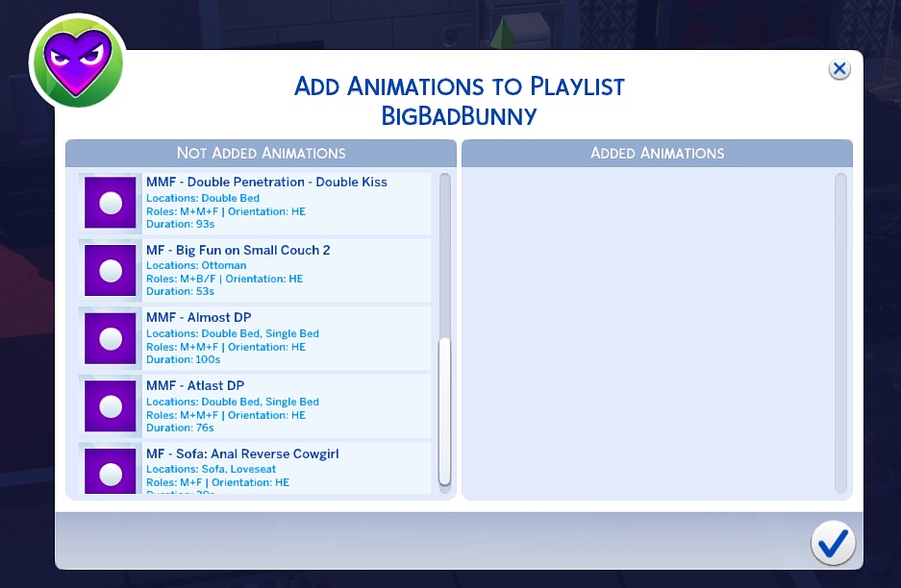Click 'Duration: 93s' text

pos(181,224)
